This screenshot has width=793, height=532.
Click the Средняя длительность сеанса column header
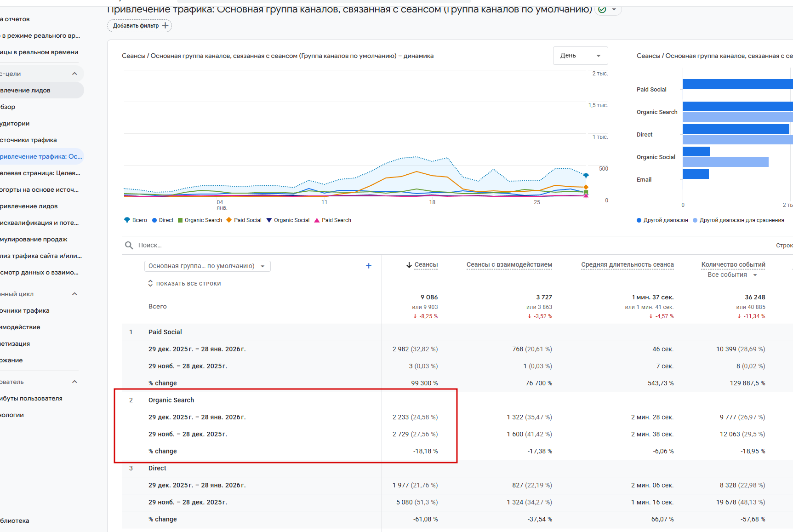(x=627, y=264)
